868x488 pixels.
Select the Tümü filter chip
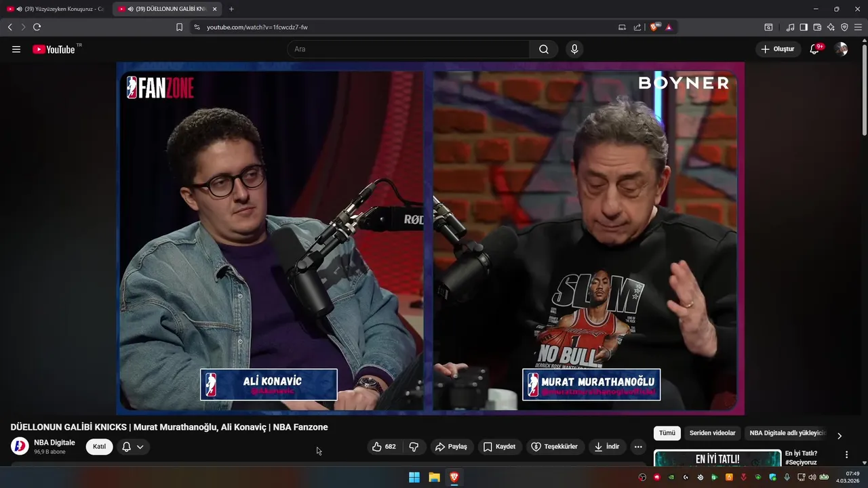[667, 433]
